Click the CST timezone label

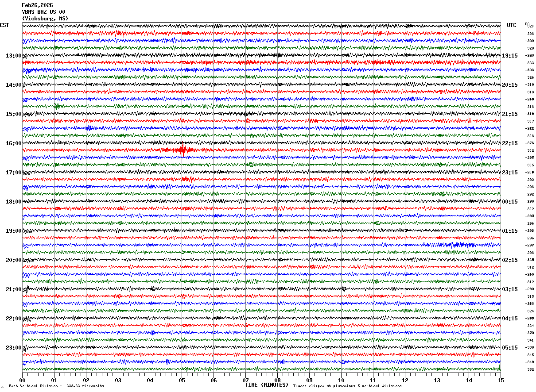click(4, 25)
